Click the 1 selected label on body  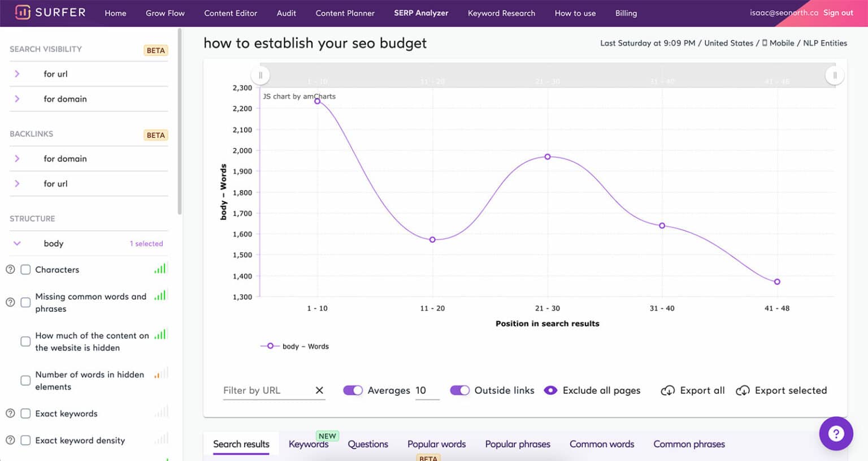click(x=146, y=244)
